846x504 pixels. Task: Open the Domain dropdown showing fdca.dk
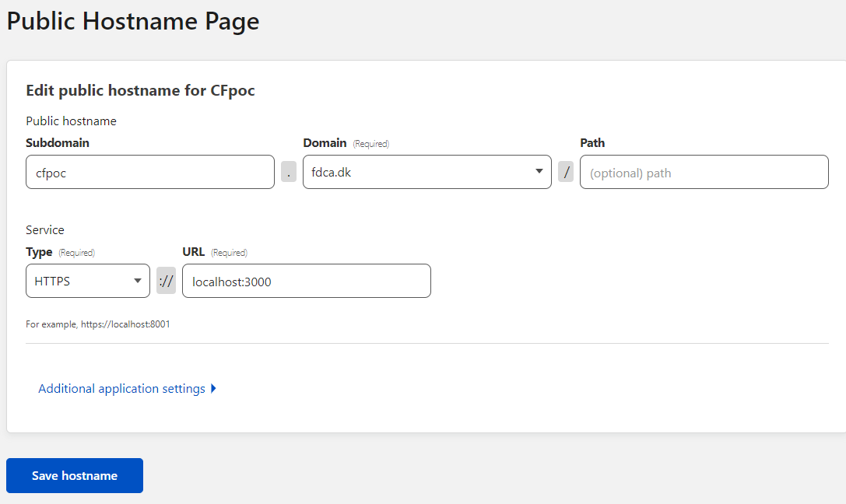coord(427,172)
